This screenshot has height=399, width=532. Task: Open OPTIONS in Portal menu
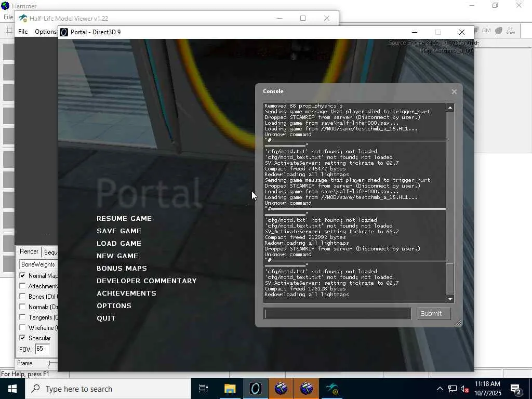tap(114, 305)
